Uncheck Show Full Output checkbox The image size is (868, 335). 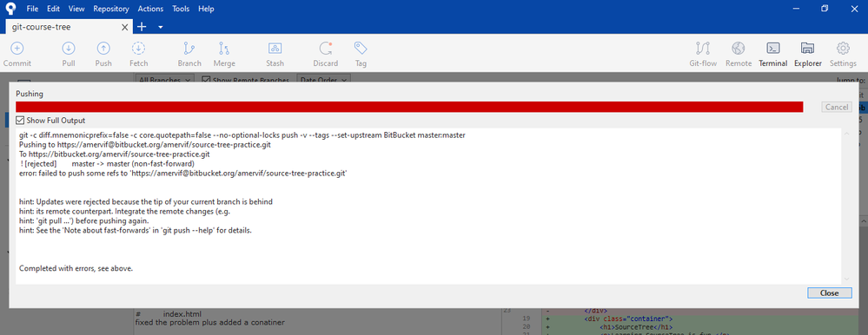click(x=21, y=121)
